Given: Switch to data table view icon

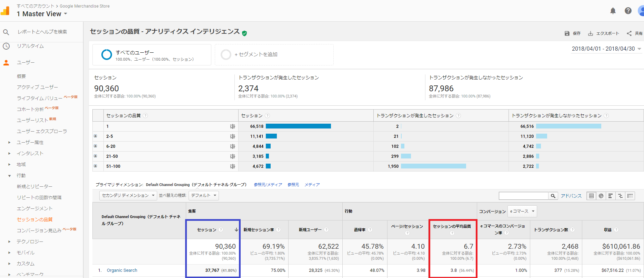Looking at the screenshot, I should coord(592,196).
